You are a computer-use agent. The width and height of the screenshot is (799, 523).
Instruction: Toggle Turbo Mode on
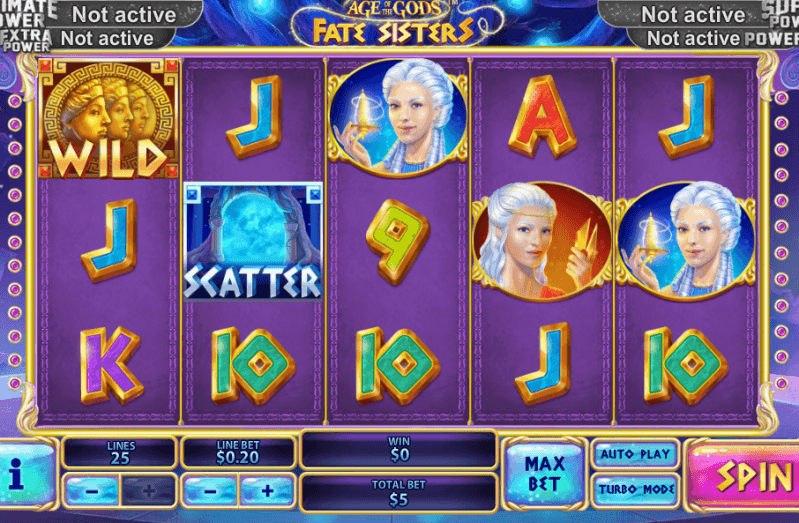click(635, 489)
